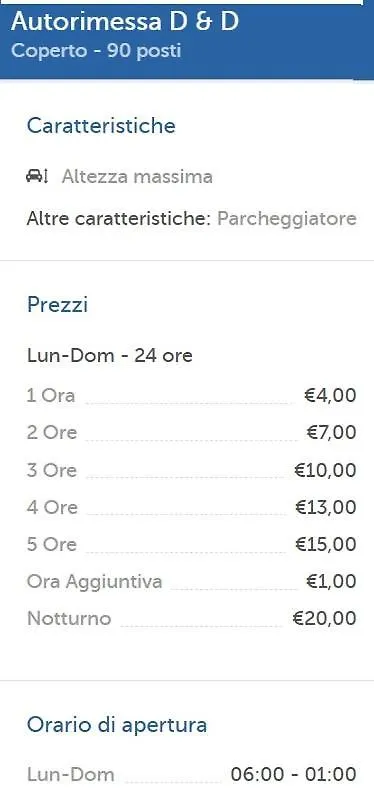Select the €13,00 price for 4 Ore
The height and width of the screenshot is (792, 374).
click(325, 507)
